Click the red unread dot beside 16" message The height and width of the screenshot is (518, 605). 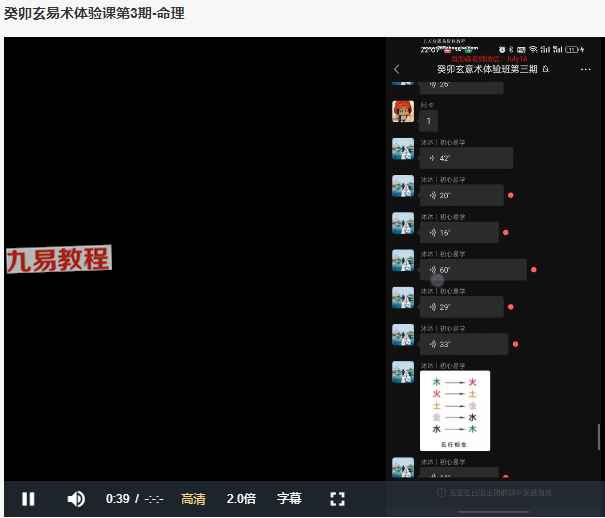[x=505, y=232]
